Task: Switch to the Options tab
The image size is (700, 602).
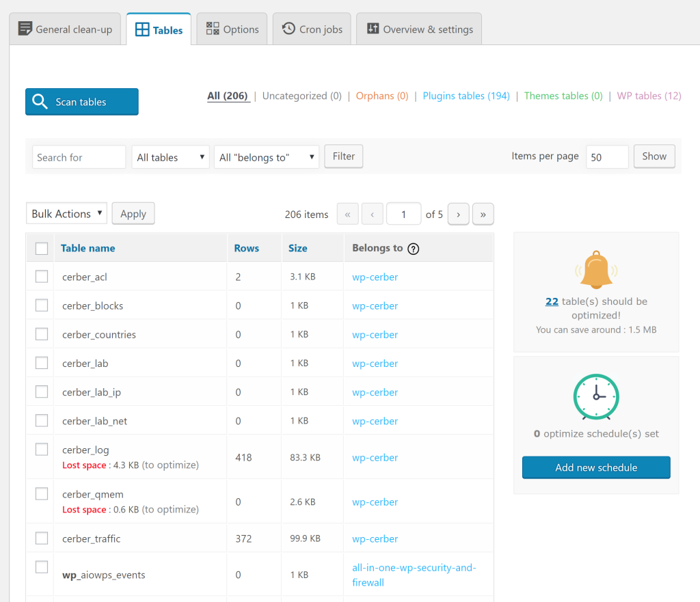Action: (x=232, y=29)
